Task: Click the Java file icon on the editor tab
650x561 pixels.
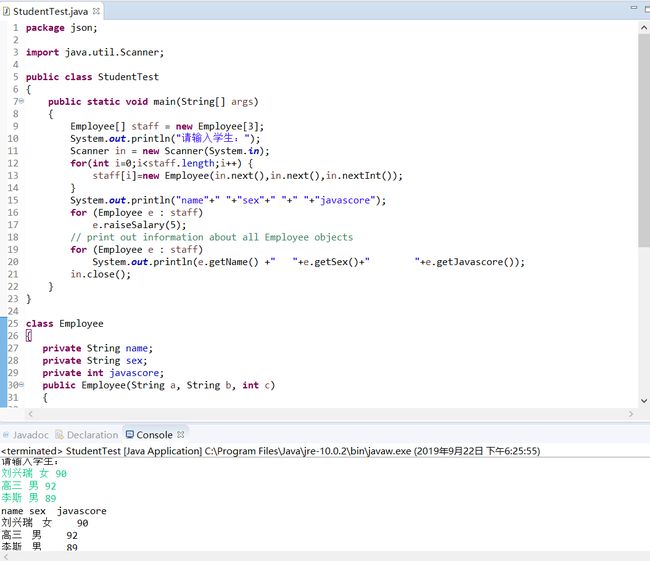Action: point(7,12)
